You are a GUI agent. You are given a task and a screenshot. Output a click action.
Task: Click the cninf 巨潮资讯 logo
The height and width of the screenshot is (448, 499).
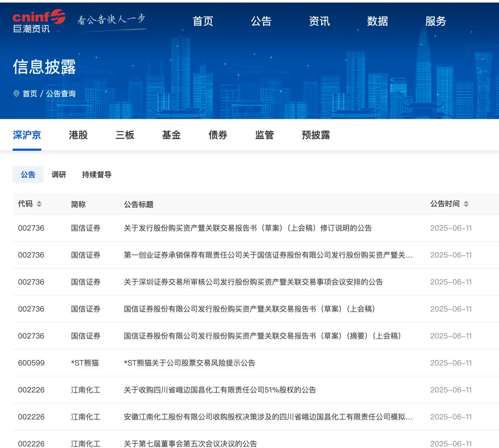click(39, 21)
